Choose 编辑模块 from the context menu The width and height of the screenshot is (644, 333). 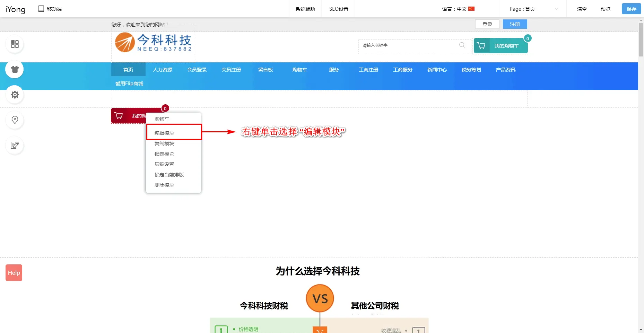(164, 133)
